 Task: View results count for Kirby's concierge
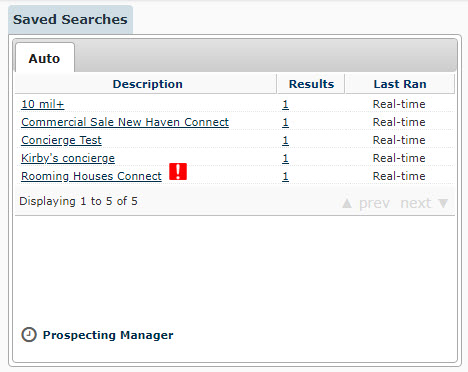[285, 158]
